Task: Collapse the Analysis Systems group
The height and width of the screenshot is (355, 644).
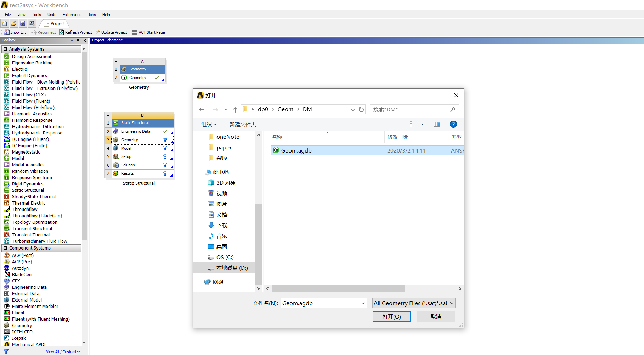Action: (x=5, y=49)
